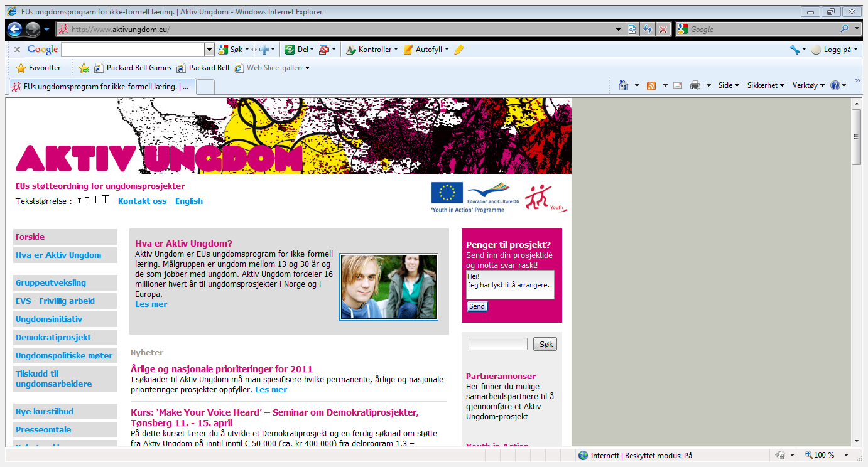Viewport: 868px width, 467px height.
Task: Click the Send button in Penger til prosjekt
Action: tap(477, 306)
